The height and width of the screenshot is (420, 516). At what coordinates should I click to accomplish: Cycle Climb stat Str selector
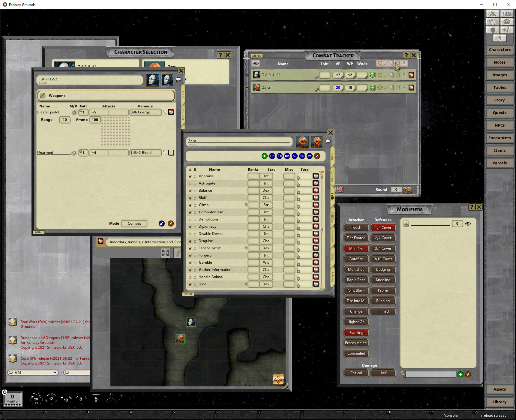266,205
